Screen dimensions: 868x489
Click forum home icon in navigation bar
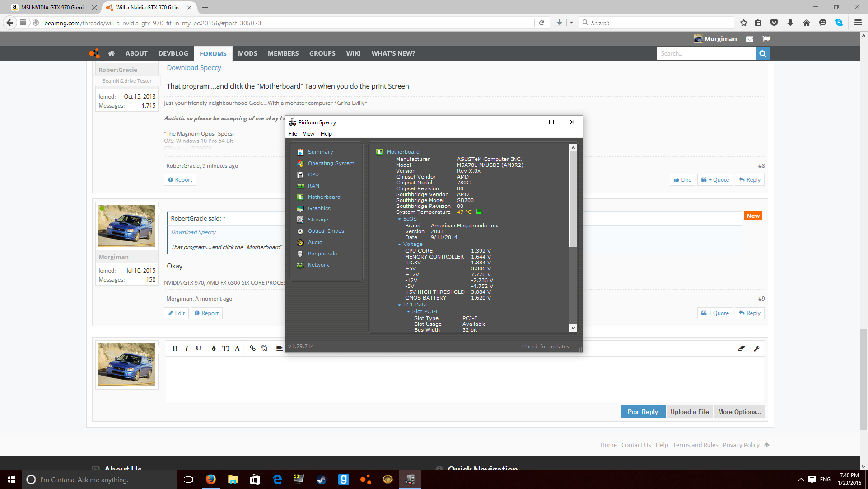pyautogui.click(x=111, y=53)
